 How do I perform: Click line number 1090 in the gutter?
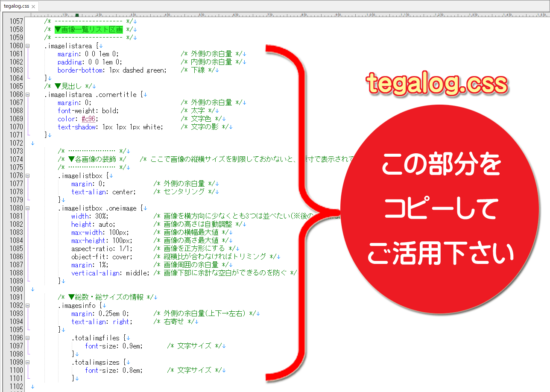point(15,289)
